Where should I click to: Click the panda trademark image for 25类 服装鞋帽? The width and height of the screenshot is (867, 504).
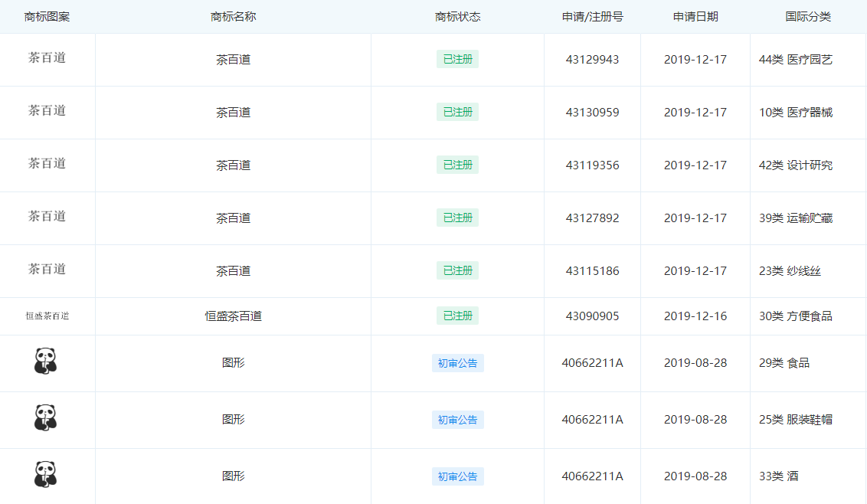pos(45,417)
